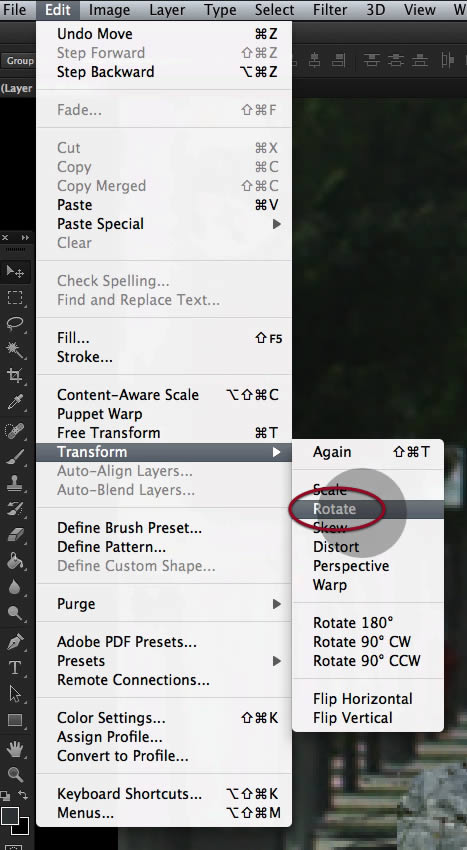Select the Lasso tool
The width and height of the screenshot is (467, 850).
point(15,324)
